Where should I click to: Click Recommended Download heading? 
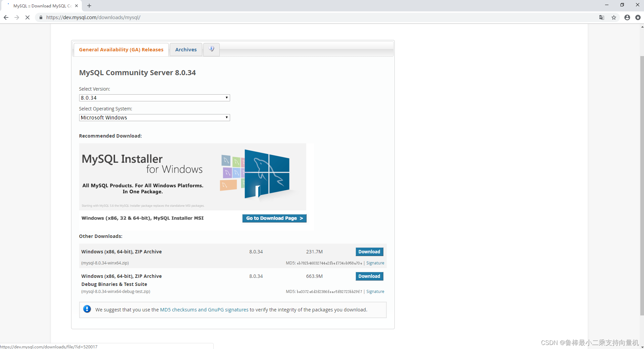110,136
